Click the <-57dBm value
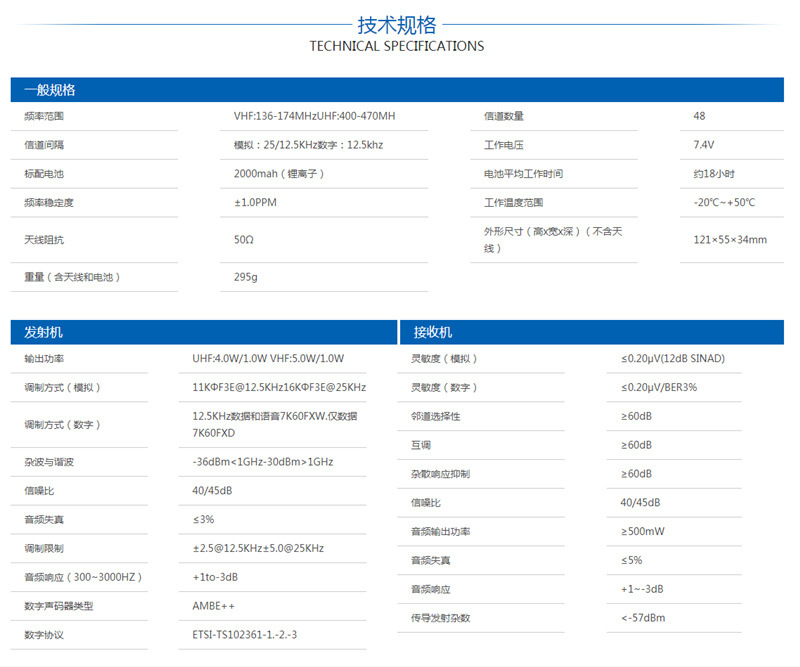Screen dimensions: 800x667 coord(643,618)
